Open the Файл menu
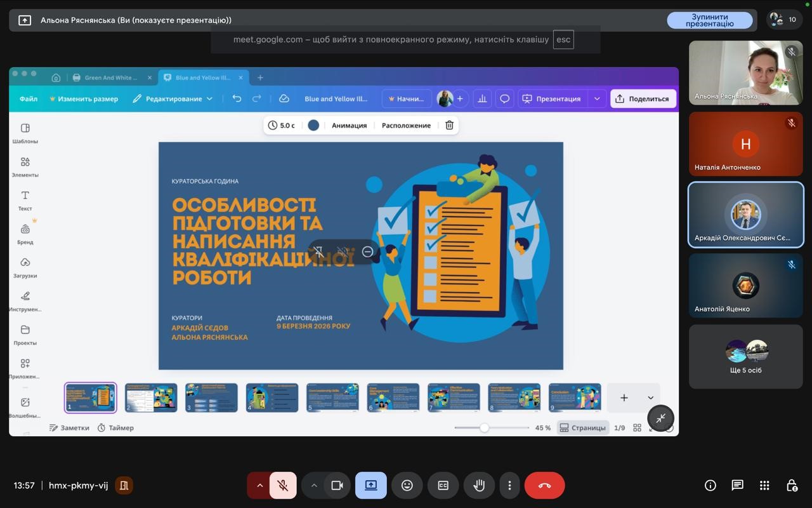Viewport: 812px width, 508px height. [29, 98]
